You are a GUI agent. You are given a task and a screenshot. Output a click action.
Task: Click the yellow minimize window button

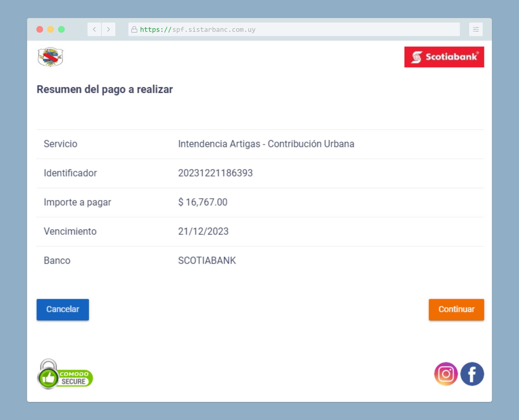[51, 30]
